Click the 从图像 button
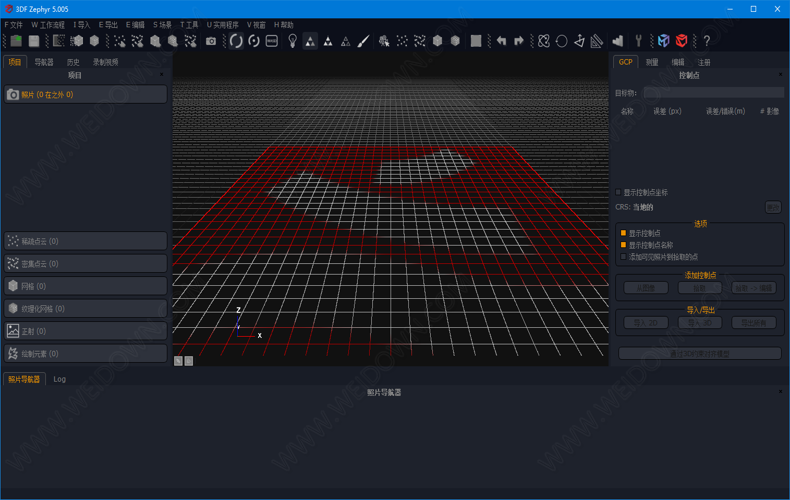The height and width of the screenshot is (500, 790). 646,288
